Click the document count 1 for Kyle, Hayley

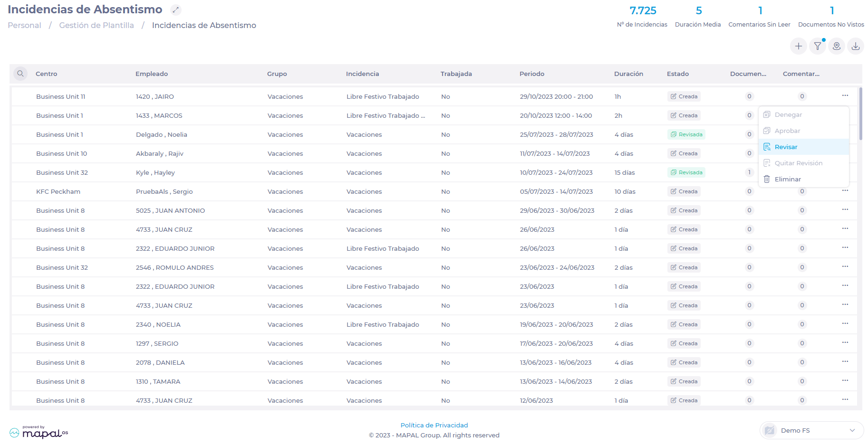pyautogui.click(x=750, y=172)
